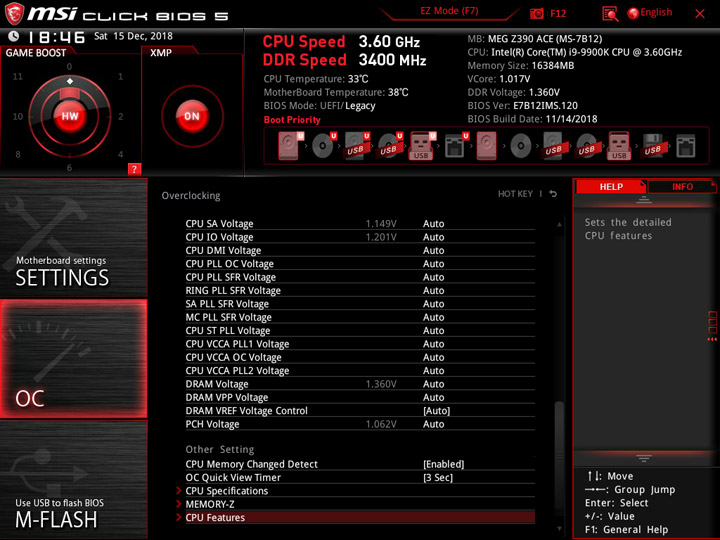Click the hot key back arrow icon
This screenshot has height=540, width=720.
(553, 194)
